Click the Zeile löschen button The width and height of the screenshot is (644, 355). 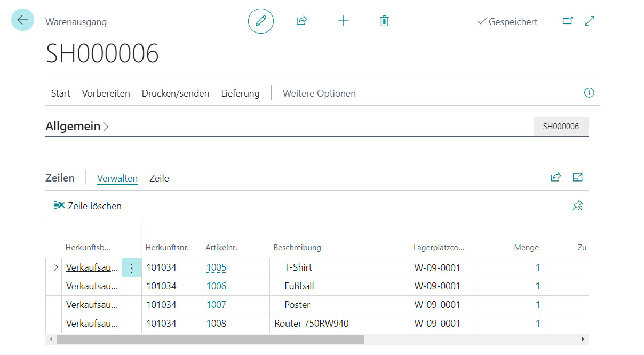88,206
